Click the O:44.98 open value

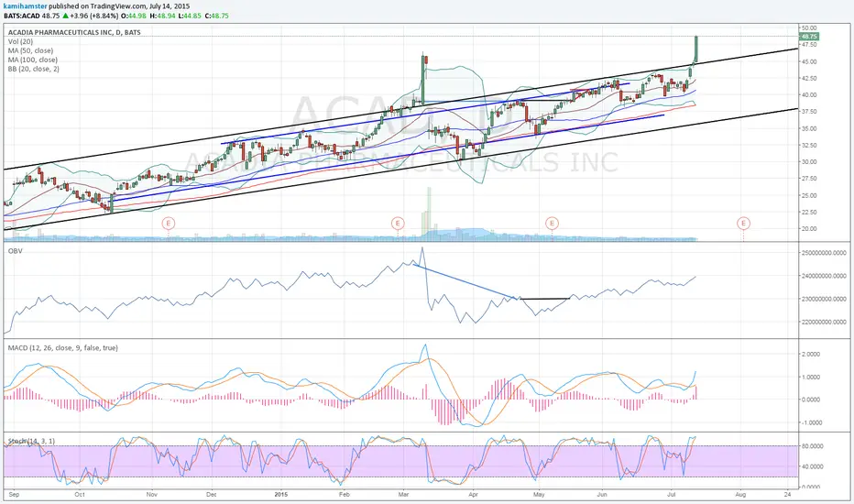pyautogui.click(x=134, y=16)
